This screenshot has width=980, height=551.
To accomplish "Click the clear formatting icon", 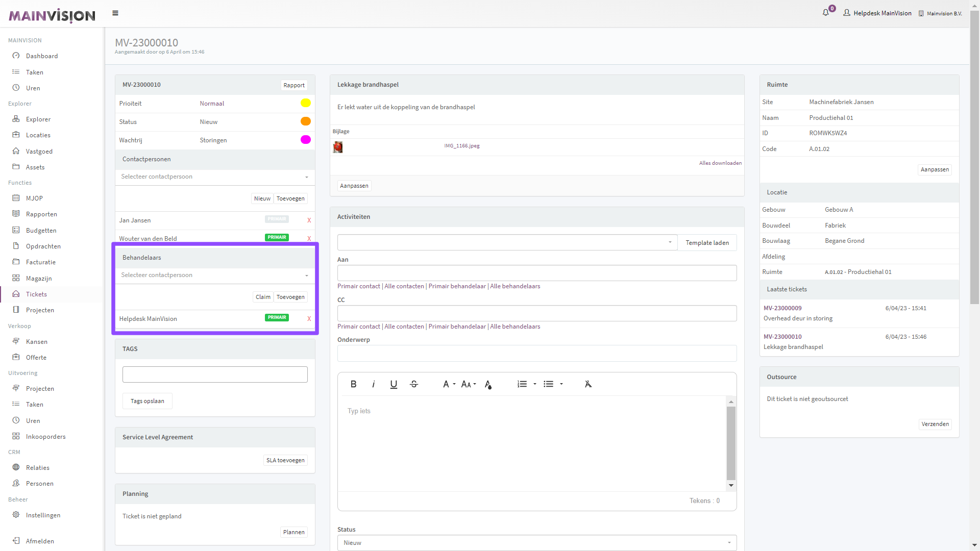I will coord(588,384).
